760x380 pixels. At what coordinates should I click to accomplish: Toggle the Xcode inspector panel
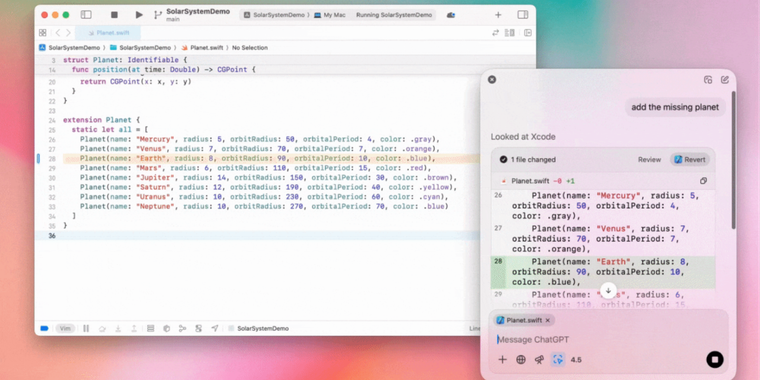(x=522, y=15)
